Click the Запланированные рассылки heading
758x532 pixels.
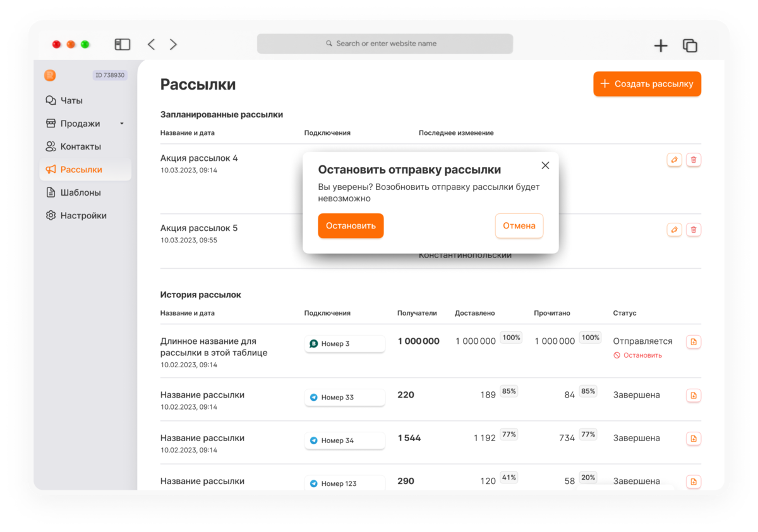[222, 115]
